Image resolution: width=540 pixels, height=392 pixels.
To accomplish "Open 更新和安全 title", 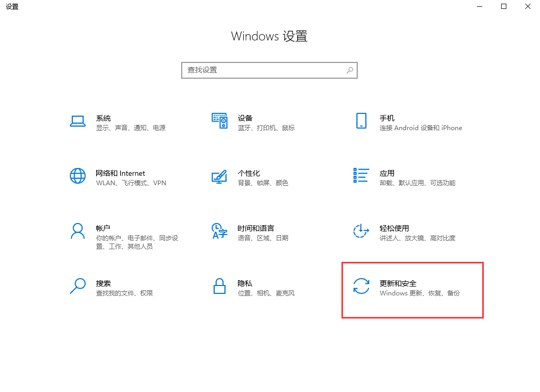I will 398,283.
